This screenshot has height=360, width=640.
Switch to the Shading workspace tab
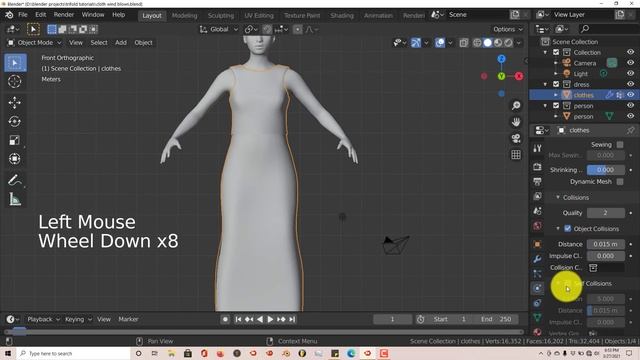click(342, 15)
